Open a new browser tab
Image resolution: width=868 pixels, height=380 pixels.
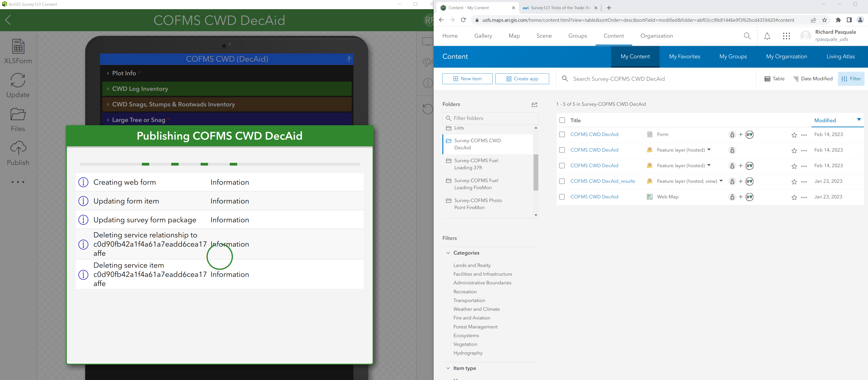(x=609, y=8)
